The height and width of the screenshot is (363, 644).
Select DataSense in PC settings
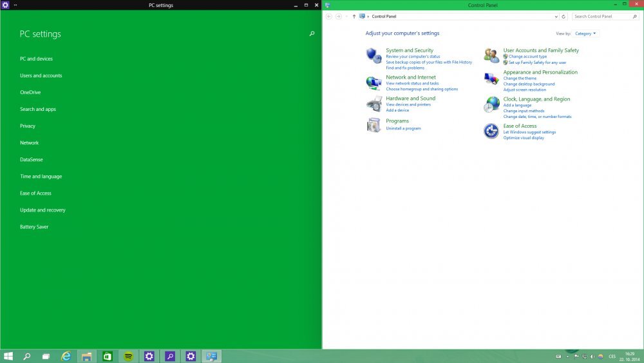point(31,159)
